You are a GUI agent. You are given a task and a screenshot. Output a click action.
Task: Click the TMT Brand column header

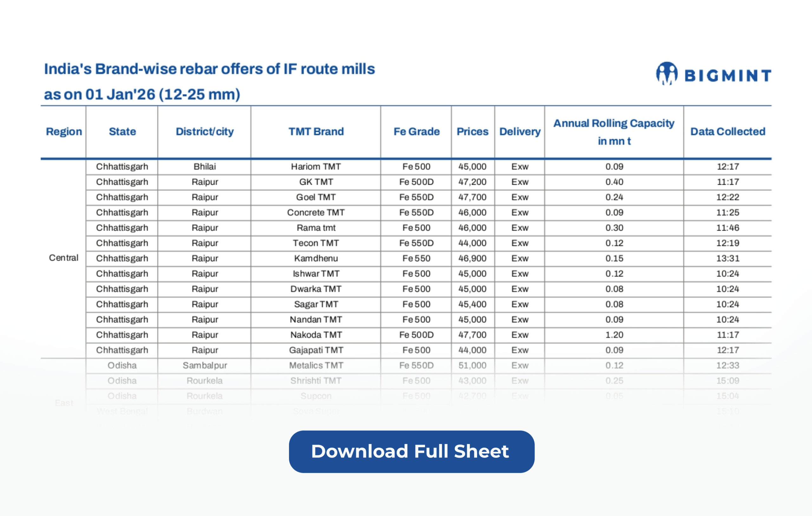pos(316,132)
